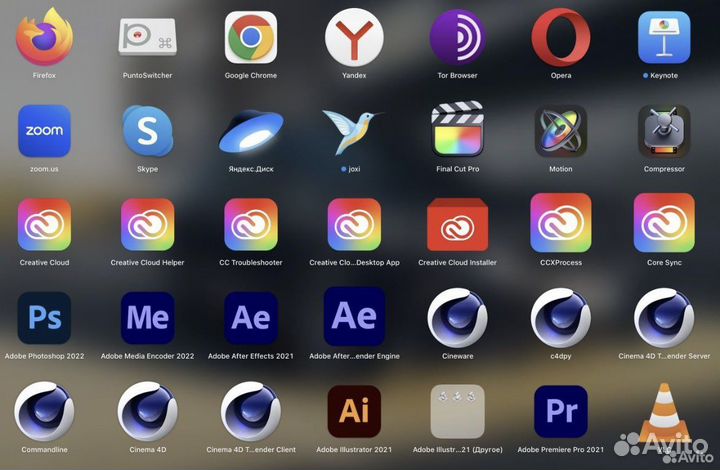Open Tor Browser

click(x=457, y=37)
